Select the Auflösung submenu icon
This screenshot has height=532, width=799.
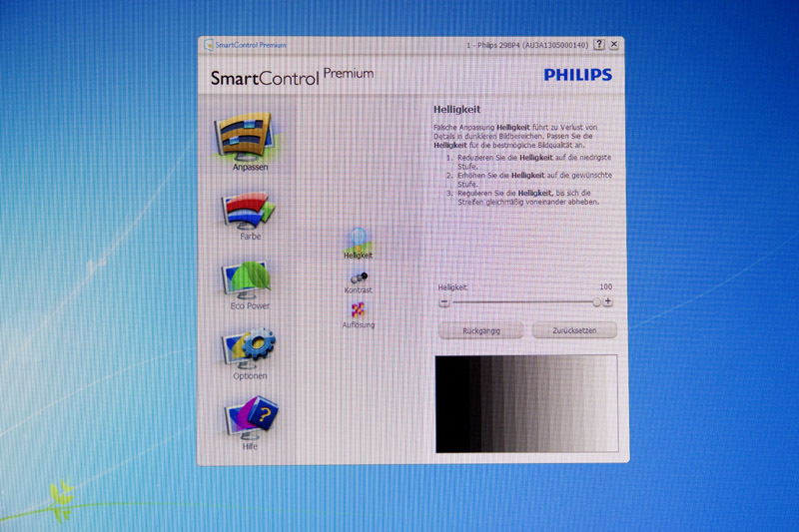358,310
